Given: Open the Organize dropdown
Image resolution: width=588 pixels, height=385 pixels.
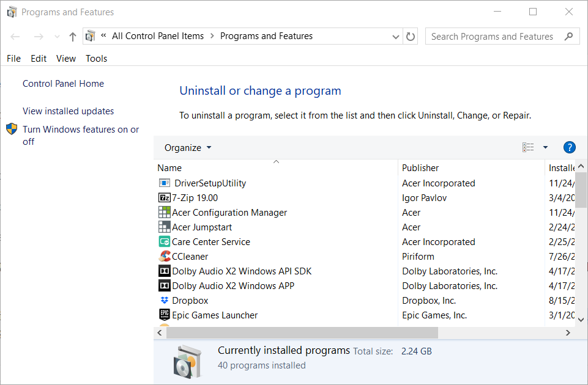Looking at the screenshot, I should point(188,147).
